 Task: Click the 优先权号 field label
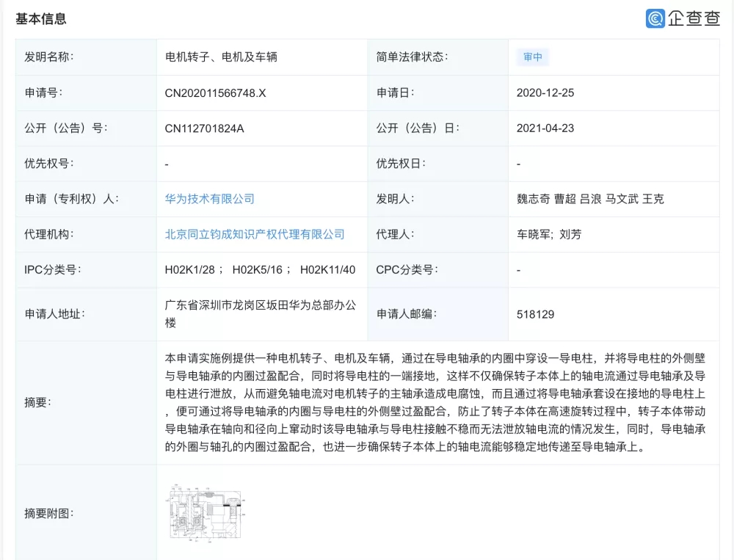49,164
